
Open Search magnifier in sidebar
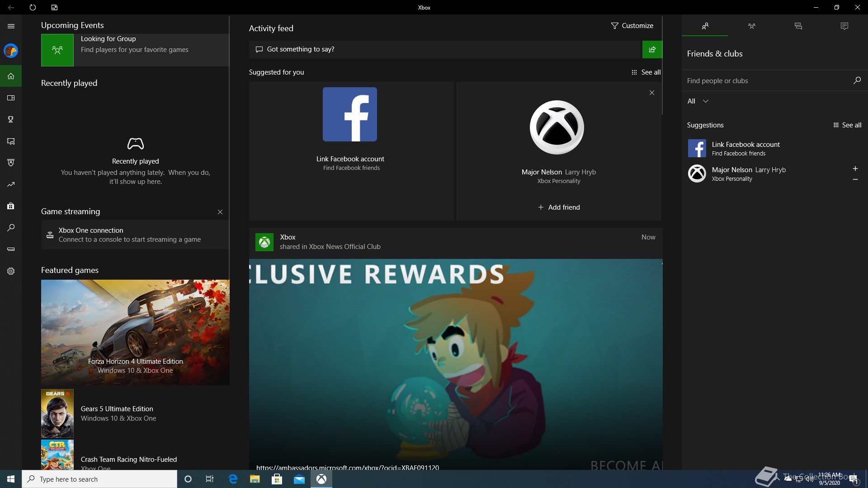tap(11, 228)
